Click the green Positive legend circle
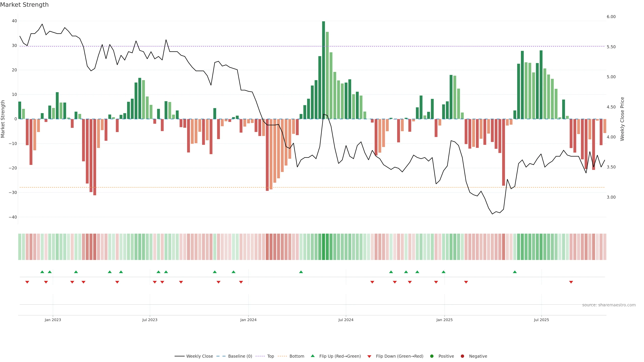644x362 pixels. tap(432, 356)
